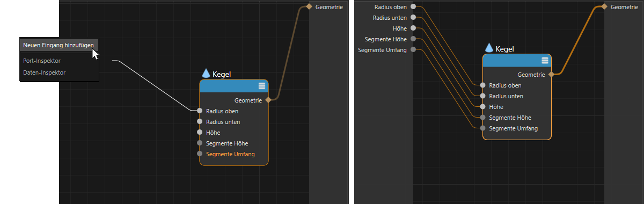Click Geometrie output diamond on right Kegel node
Viewport: 644px width, 204px height.
point(551,75)
